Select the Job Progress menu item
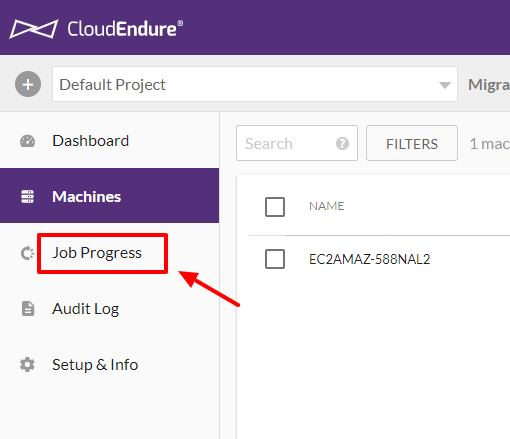 [109, 253]
